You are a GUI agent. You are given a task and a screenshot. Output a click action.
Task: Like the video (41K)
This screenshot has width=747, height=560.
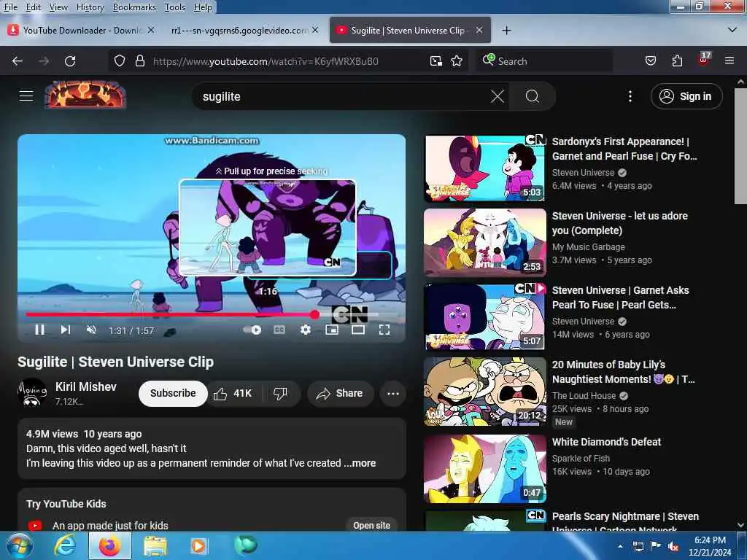233,393
